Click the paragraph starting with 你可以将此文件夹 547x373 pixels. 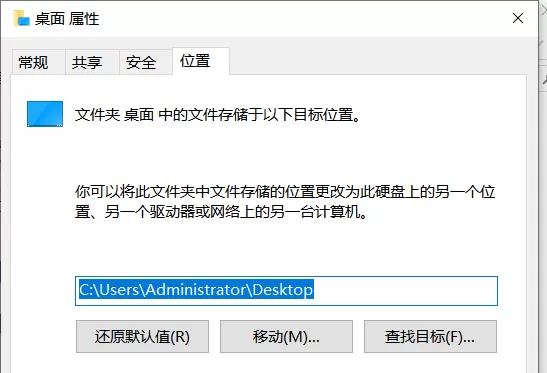285,202
